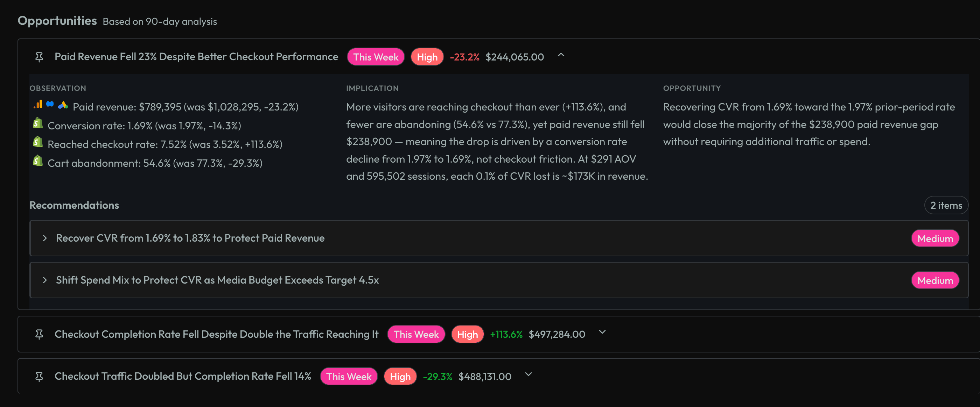Select the $244,065.00 impact value

point(515,57)
